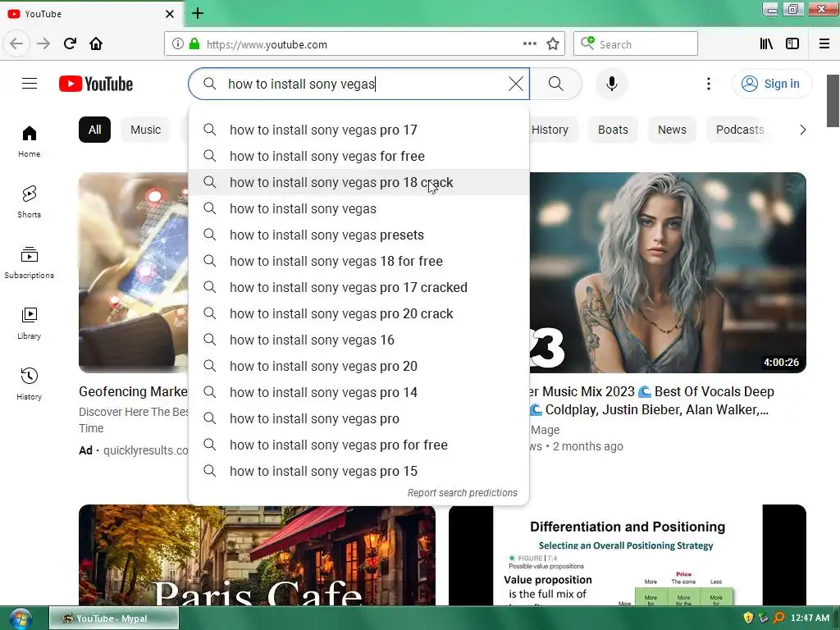Open the browser application menu
The width and height of the screenshot is (840, 630).
tap(824, 44)
